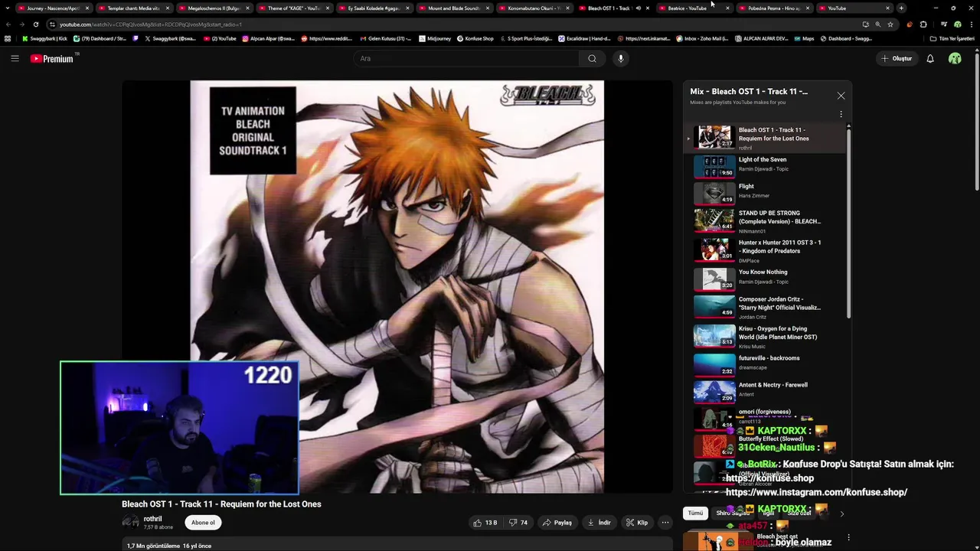This screenshot has width=980, height=551.
Task: Select the Tümü filter chip
Action: tap(695, 514)
